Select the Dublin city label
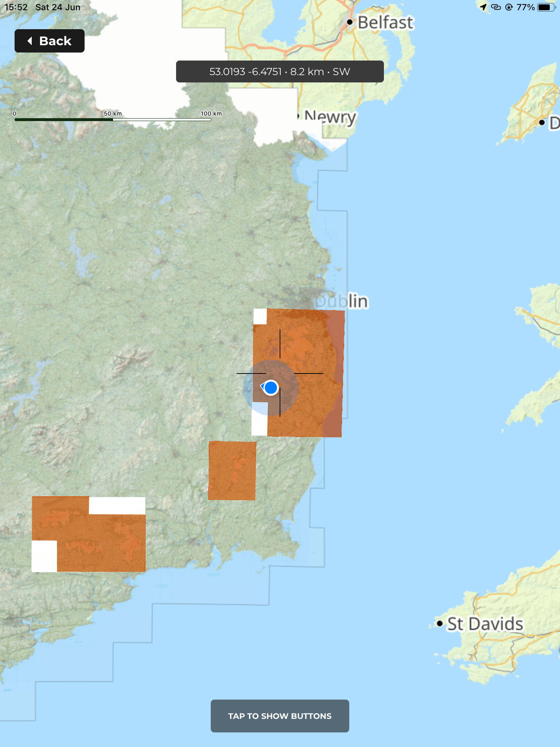560x747 pixels. click(342, 301)
